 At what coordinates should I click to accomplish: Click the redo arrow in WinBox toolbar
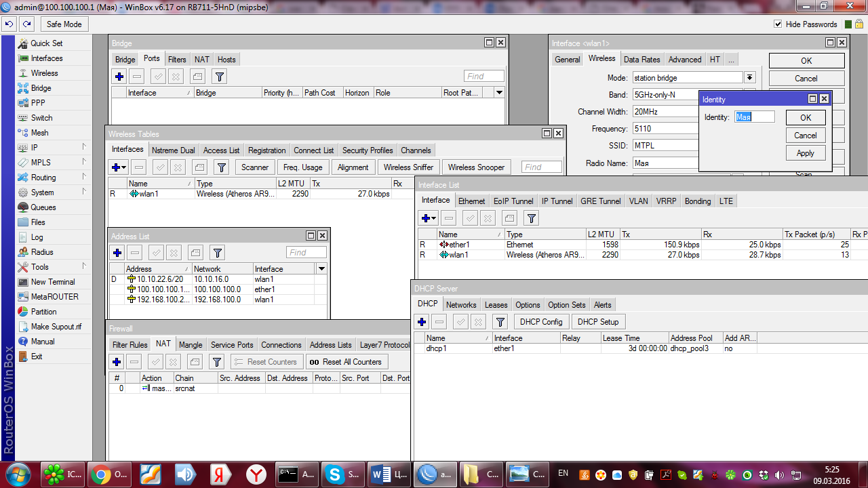point(26,24)
